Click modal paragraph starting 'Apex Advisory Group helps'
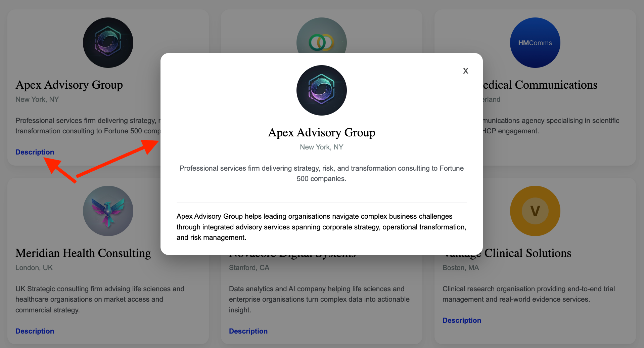Viewport: 644px width, 348px height. click(x=322, y=227)
